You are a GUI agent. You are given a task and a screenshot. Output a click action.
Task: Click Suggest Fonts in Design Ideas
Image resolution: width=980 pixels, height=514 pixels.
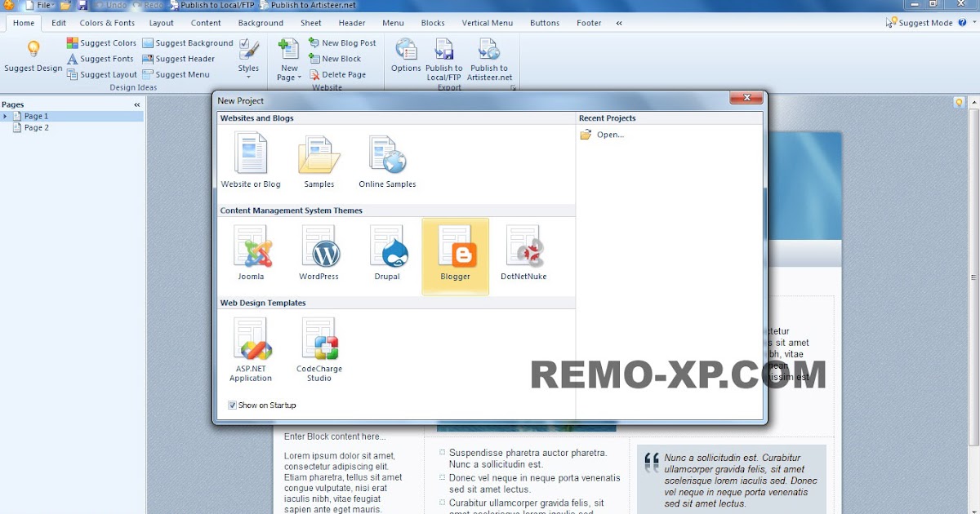click(x=100, y=59)
